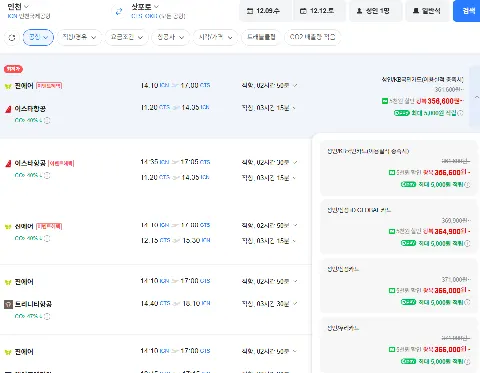Click the green N icon beside 366,600
This screenshot has width=480, height=373.
[392, 172]
